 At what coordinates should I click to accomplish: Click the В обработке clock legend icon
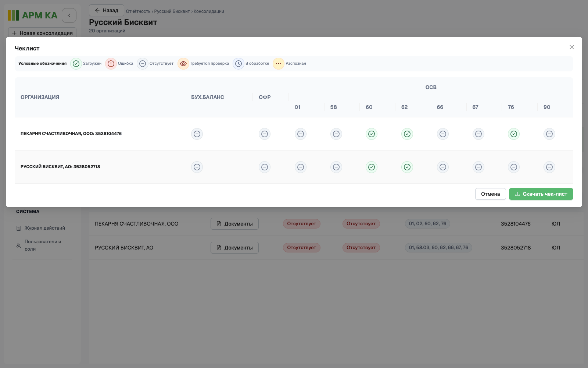point(239,64)
